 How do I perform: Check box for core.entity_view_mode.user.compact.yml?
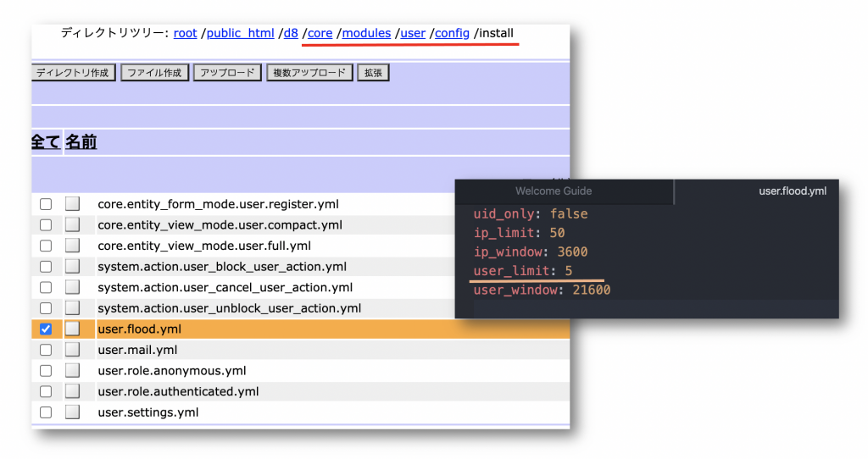[46, 225]
